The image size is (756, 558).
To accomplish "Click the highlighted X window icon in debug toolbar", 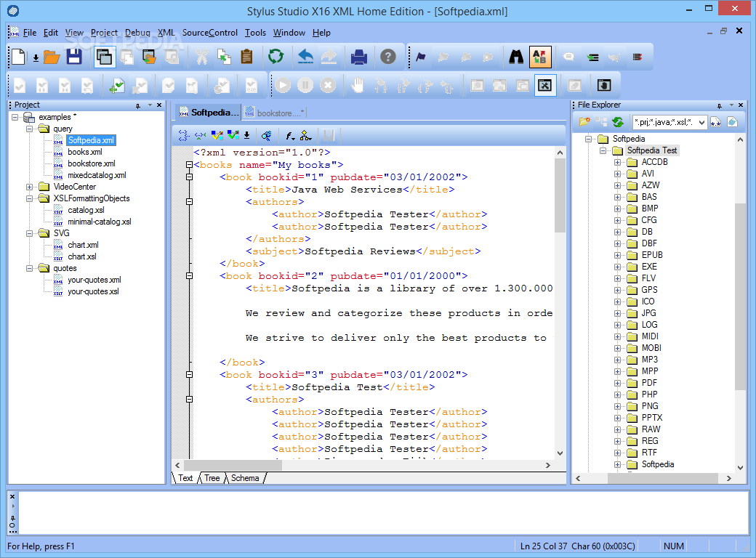I will [544, 85].
